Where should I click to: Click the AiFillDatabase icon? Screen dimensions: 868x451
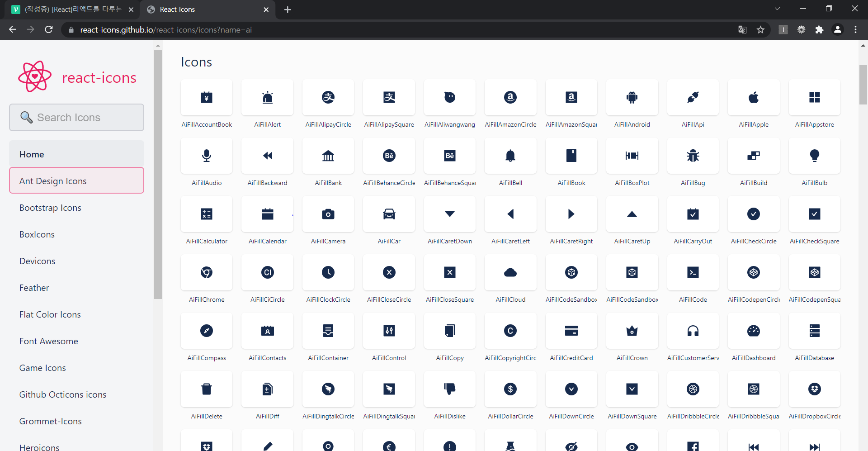point(815,331)
